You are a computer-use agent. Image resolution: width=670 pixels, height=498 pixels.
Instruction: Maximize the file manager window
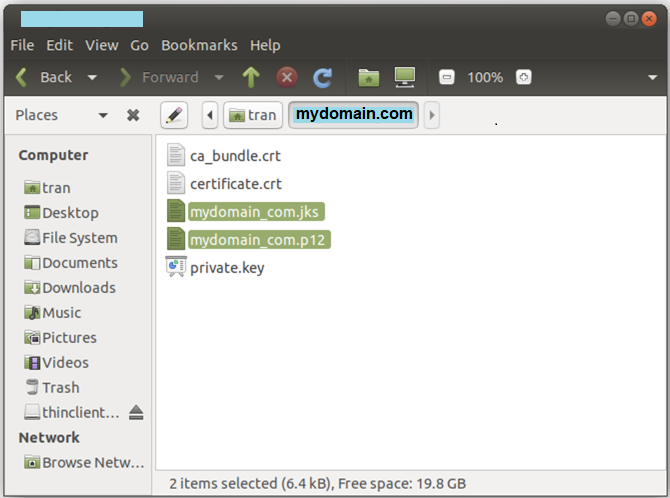(631, 19)
